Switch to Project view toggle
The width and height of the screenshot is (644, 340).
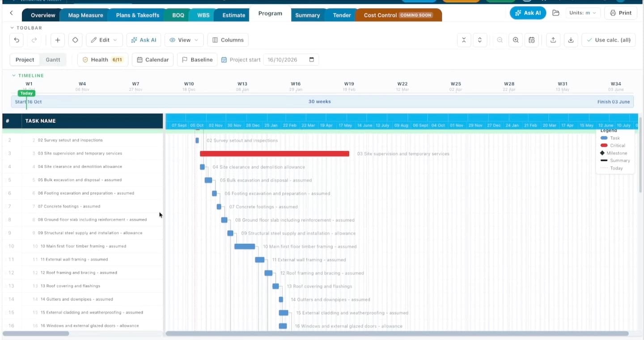25,59
